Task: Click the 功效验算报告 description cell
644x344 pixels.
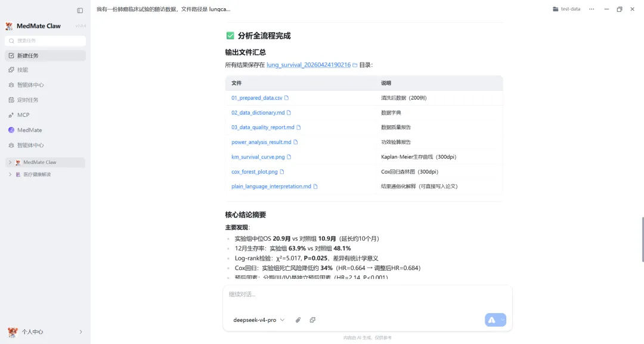Action: tap(396, 142)
